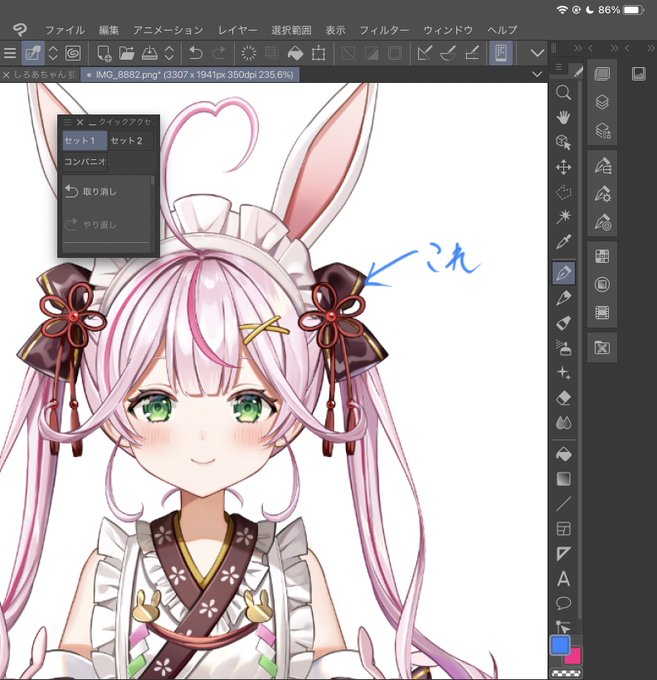
Task: Click the Clip Studio logo icon
Action: coord(20,29)
